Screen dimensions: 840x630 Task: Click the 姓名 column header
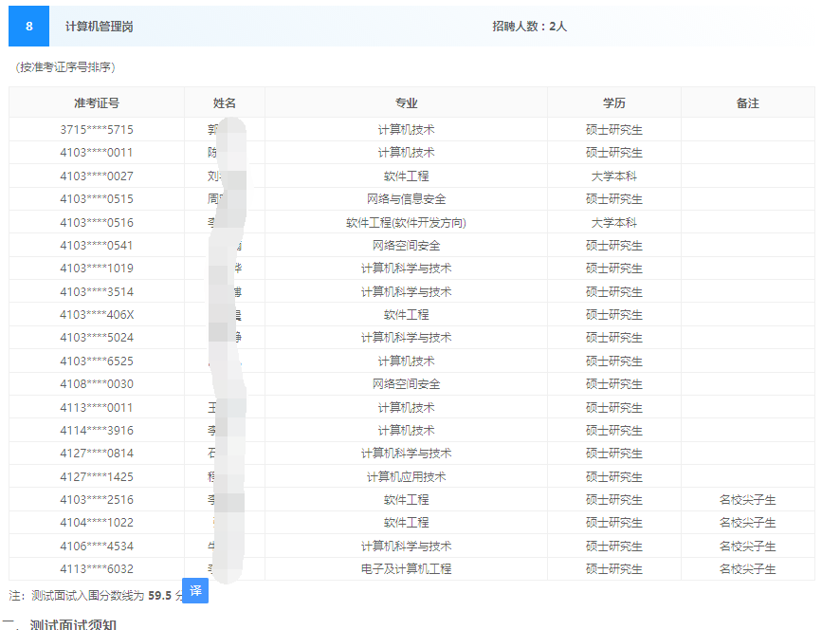tap(225, 103)
